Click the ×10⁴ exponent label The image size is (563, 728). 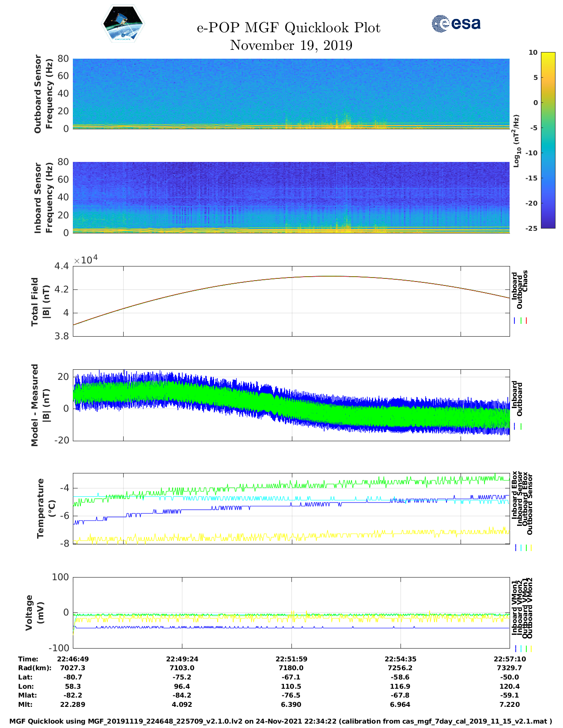86,260
